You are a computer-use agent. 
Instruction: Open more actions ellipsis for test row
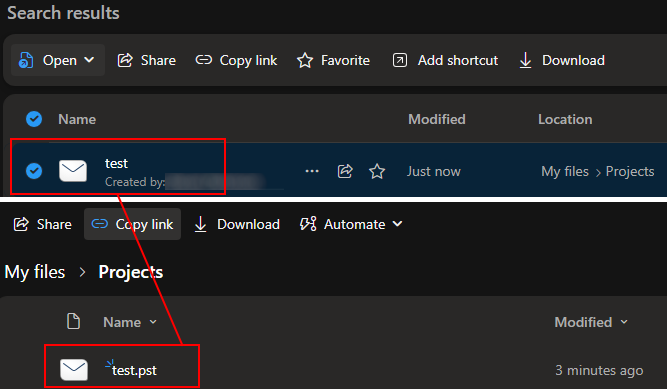pos(312,171)
